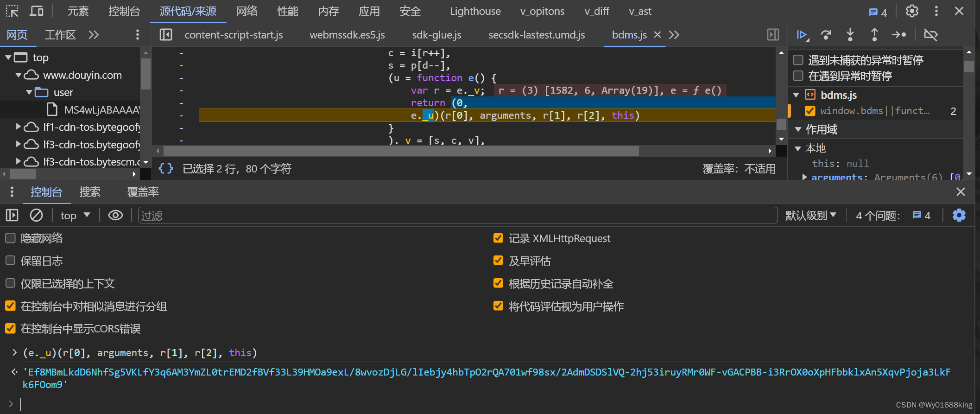Enable pause on uncaught exceptions
This screenshot has height=414, width=980.
coord(798,60)
